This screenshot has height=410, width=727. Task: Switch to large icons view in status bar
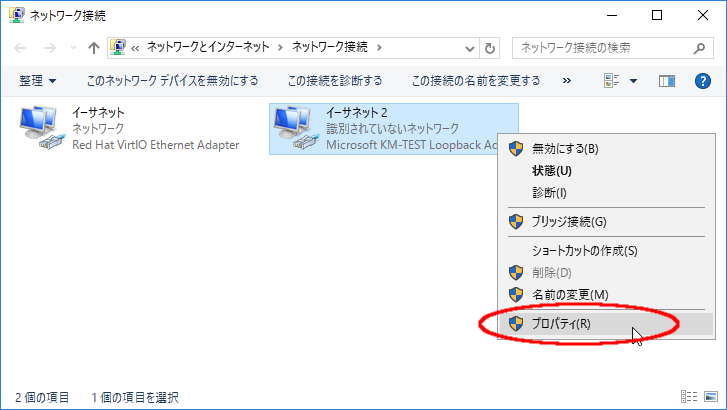[709, 397]
